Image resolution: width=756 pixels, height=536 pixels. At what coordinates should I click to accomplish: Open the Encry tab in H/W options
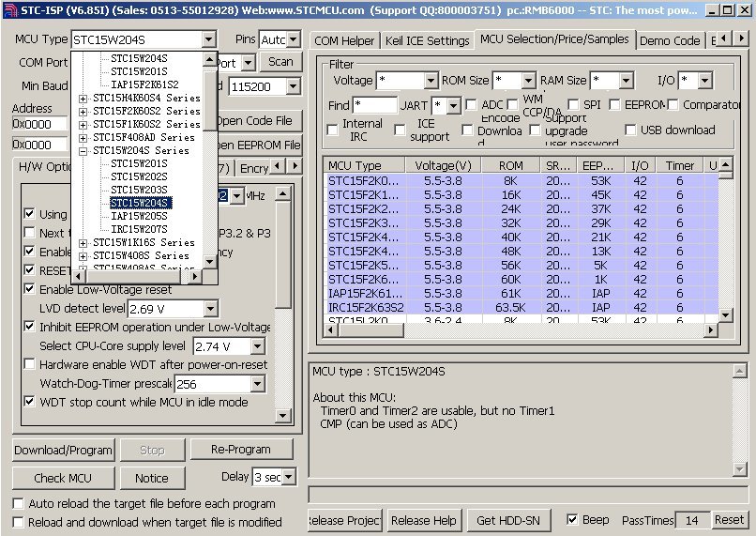point(253,168)
